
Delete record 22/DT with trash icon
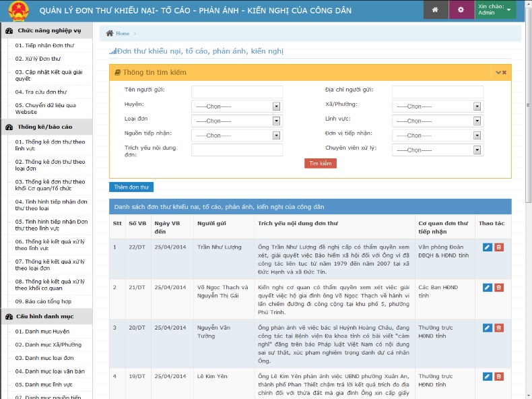(499, 247)
